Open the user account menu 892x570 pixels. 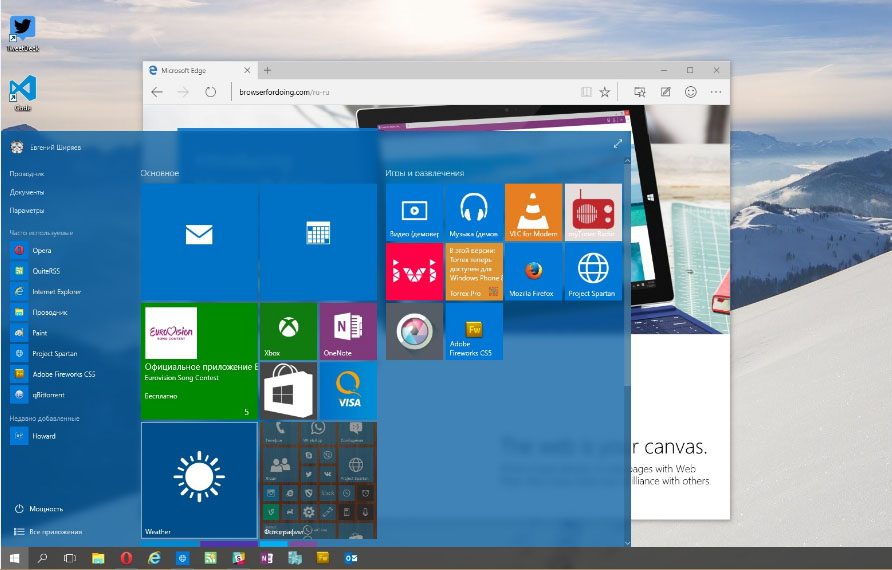[x=46, y=147]
